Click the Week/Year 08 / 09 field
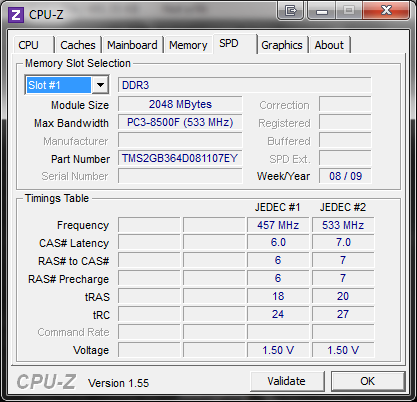 pos(345,176)
